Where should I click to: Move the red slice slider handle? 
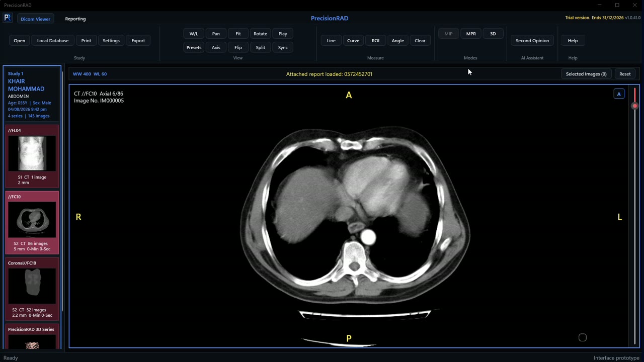(x=635, y=106)
